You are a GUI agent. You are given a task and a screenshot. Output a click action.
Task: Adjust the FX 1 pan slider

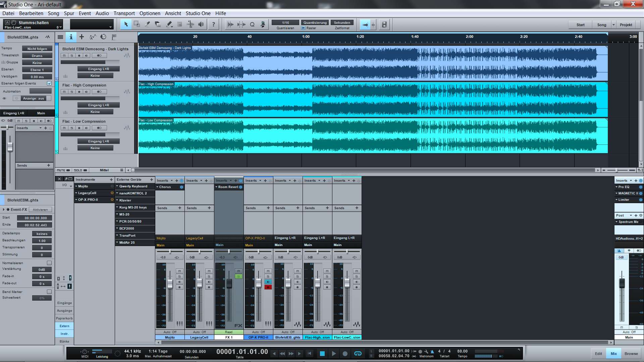(x=229, y=251)
